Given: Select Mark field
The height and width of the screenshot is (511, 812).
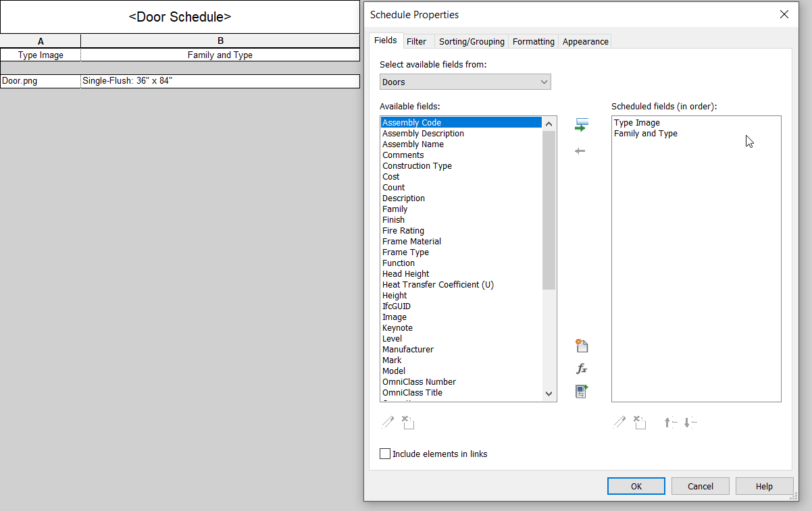Looking at the screenshot, I should pyautogui.click(x=461, y=360).
